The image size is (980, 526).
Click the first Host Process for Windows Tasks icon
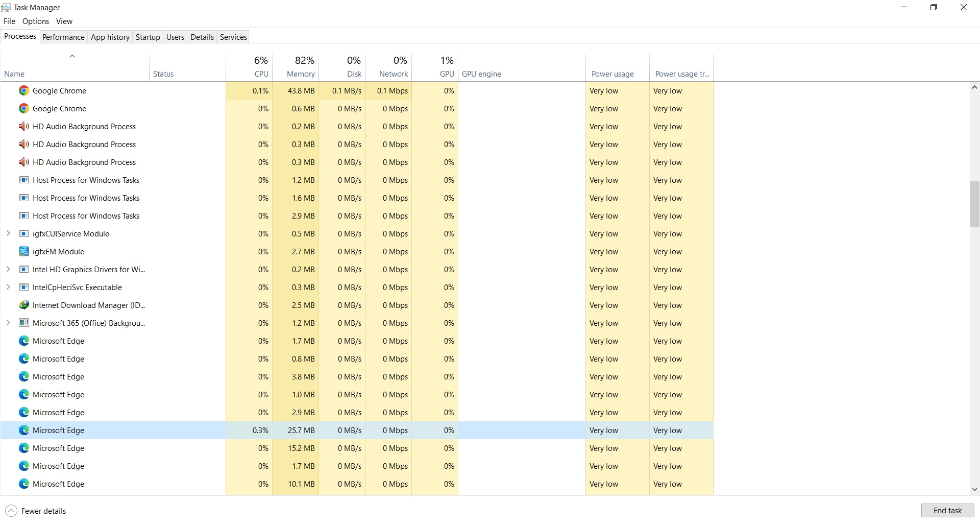(x=24, y=180)
